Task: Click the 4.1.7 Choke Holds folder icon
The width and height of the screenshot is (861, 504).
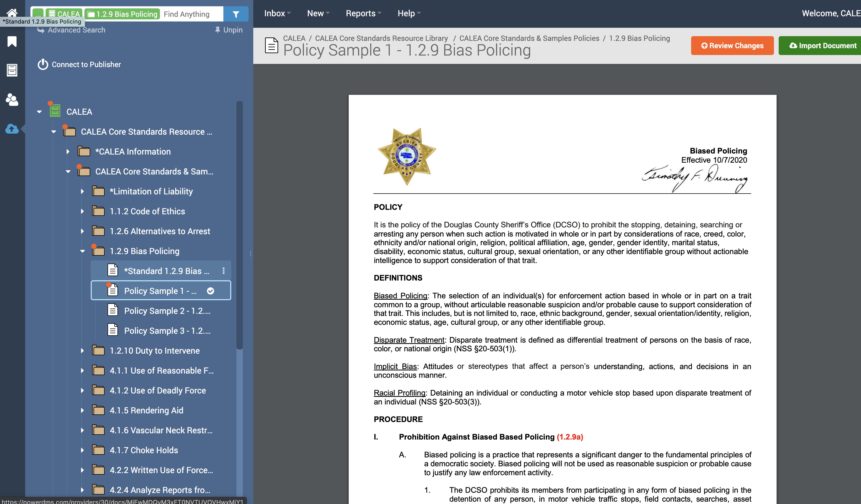Action: (98, 450)
